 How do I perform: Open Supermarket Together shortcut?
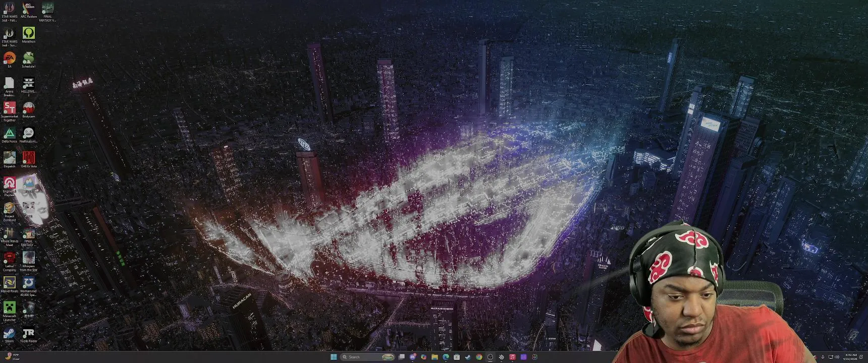[x=9, y=111]
